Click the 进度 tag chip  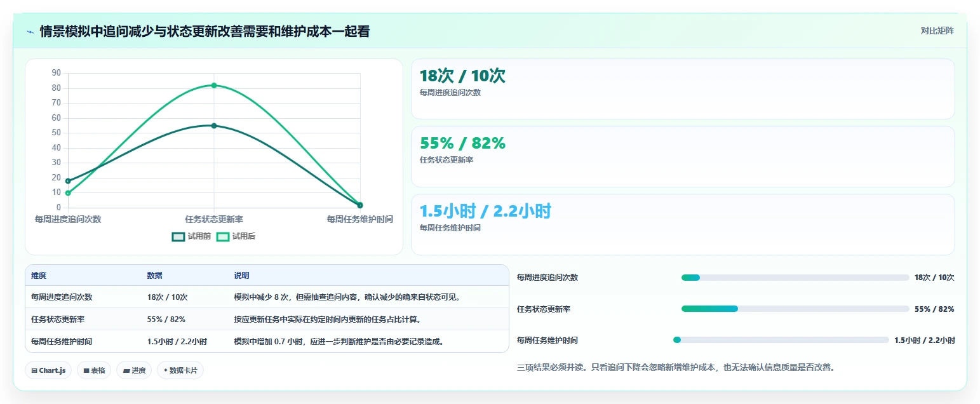134,370
